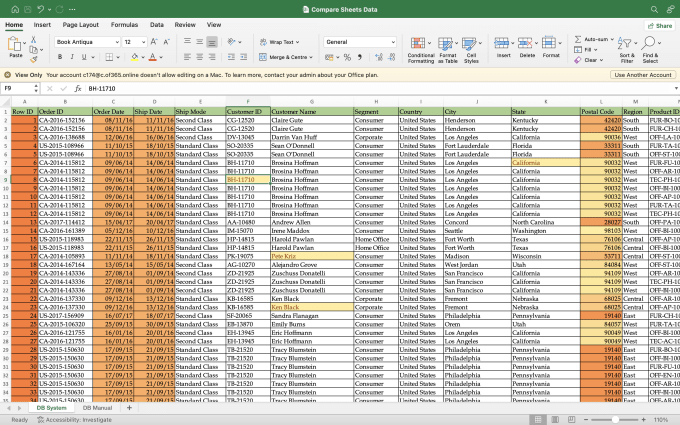Expand the Merge & Centre dropdown arrow

coord(311,57)
